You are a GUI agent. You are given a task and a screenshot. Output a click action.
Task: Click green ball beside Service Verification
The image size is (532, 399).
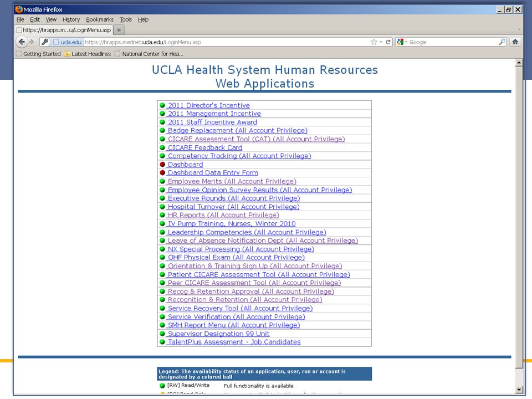(x=162, y=317)
